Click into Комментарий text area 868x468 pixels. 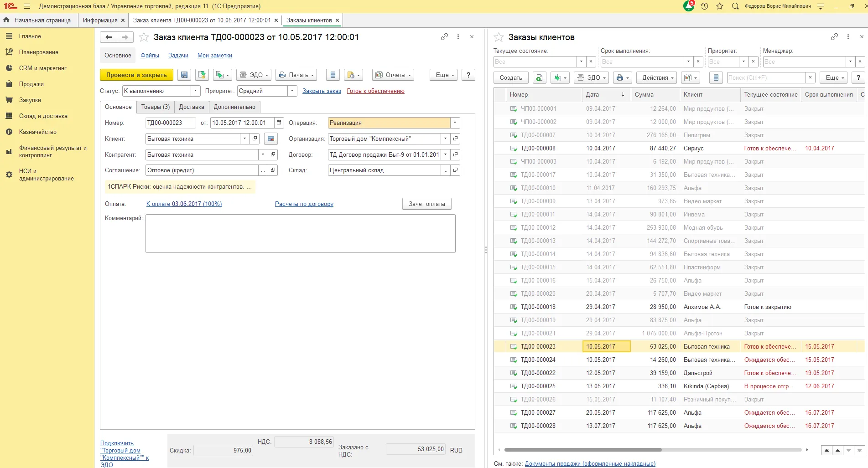coord(300,233)
